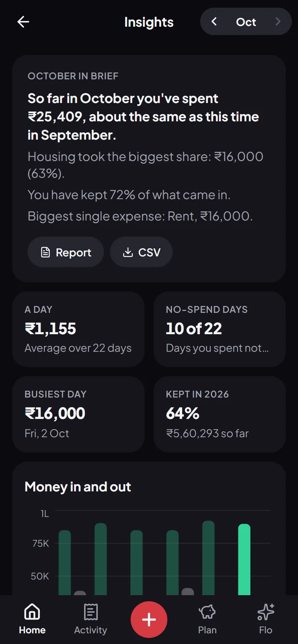This screenshot has width=298, height=644.
Task: View the Busiest Day card
Action: (x=78, y=414)
